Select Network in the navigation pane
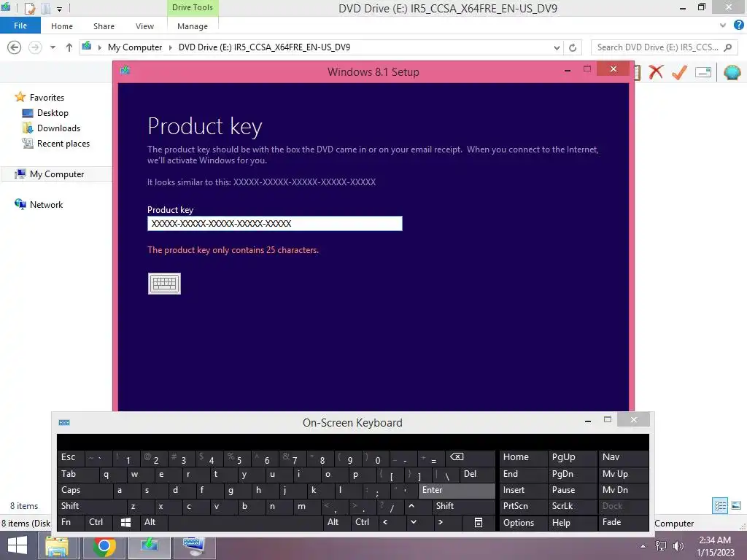Image resolution: width=747 pixels, height=560 pixels. click(x=46, y=205)
